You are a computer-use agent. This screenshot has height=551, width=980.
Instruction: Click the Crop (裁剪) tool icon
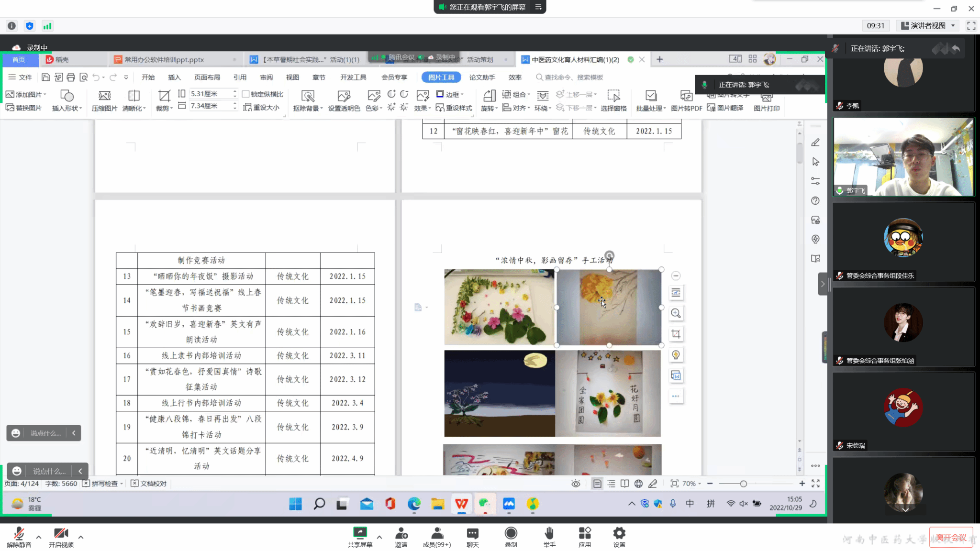pos(164,96)
